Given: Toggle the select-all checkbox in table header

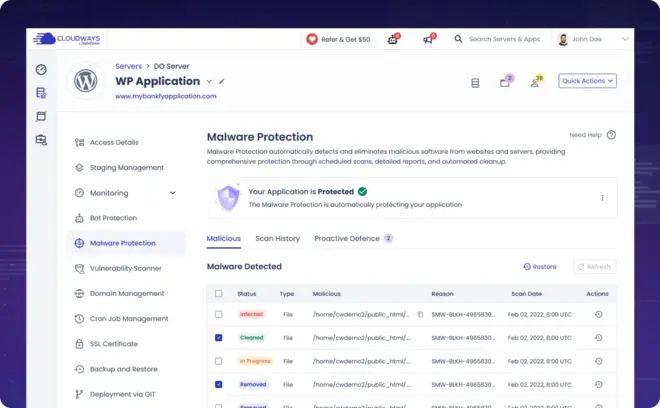Looking at the screenshot, I should (x=218, y=293).
